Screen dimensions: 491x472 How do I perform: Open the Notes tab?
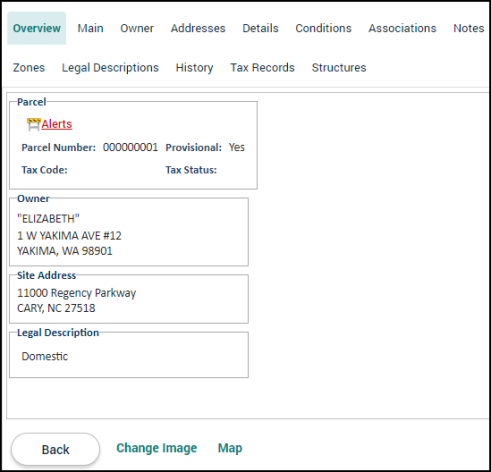pyautogui.click(x=468, y=28)
